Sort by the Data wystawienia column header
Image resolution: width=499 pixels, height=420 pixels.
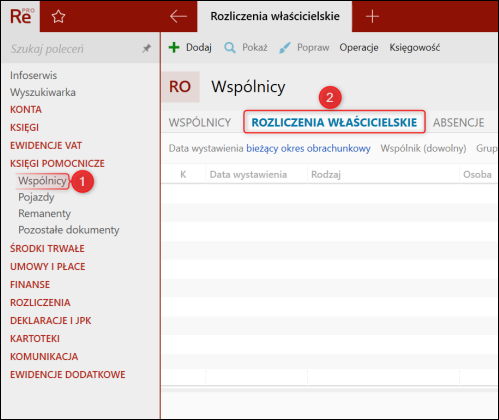tap(248, 175)
